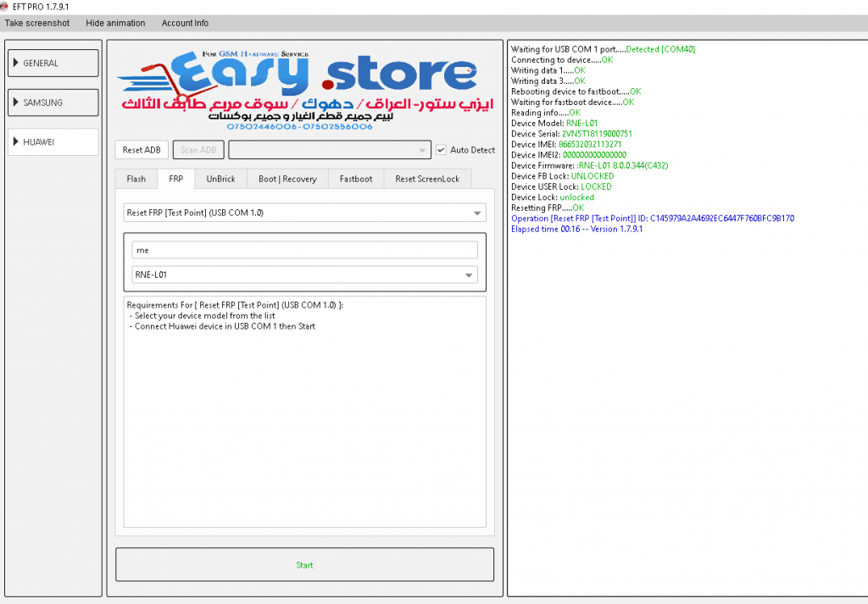Open the RNE-L01 model dropdown
The image size is (868, 604).
304,275
